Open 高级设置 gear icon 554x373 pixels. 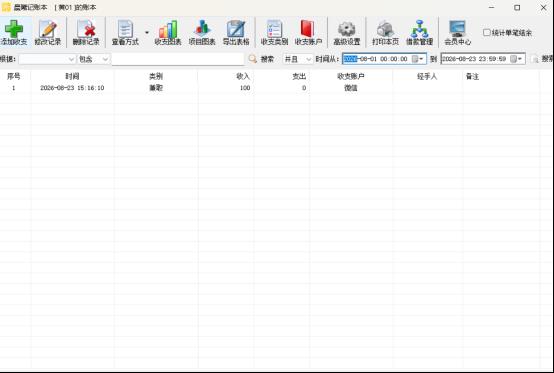pyautogui.click(x=347, y=29)
